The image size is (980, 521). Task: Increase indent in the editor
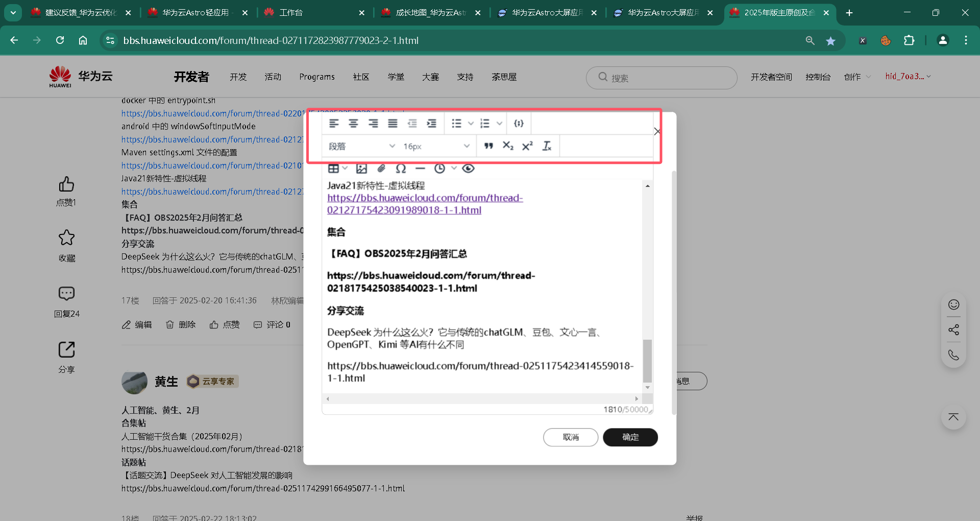432,123
